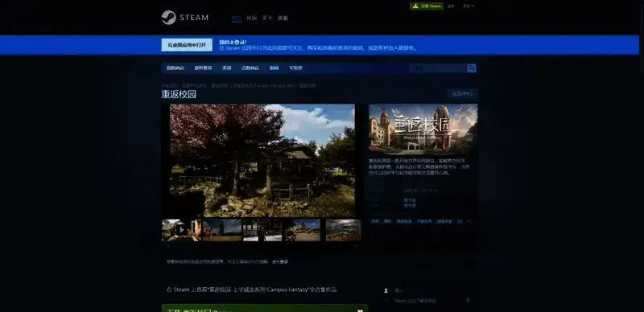Open the 类别 categories nav item
Viewport: 644px width, 312px height.
click(x=227, y=68)
